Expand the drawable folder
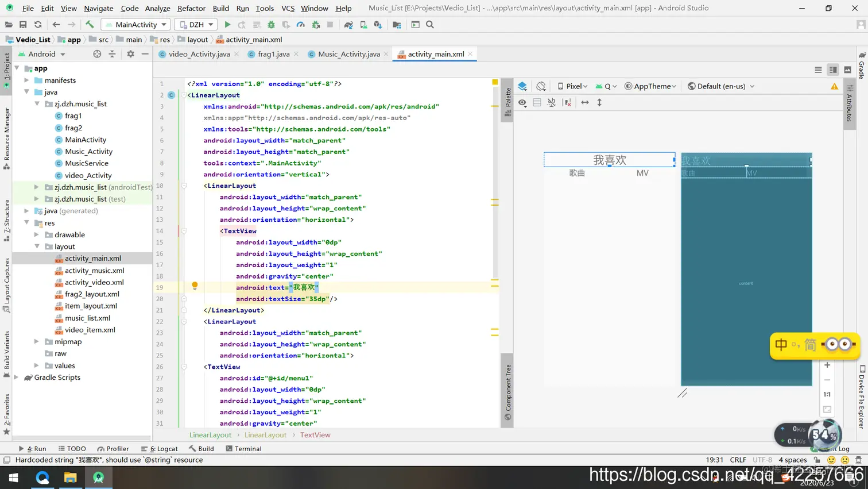This screenshot has height=489, width=868. (x=37, y=234)
